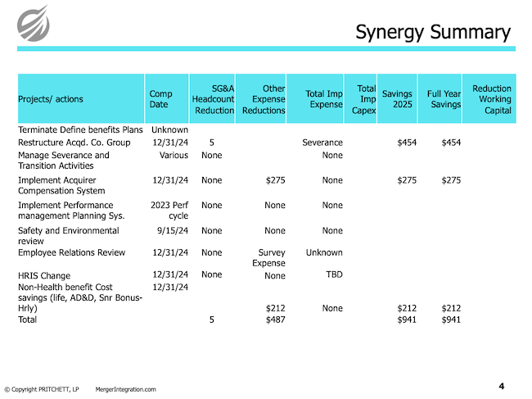
Task: Click Savings 2025 '$454' value
Action: click(407, 143)
